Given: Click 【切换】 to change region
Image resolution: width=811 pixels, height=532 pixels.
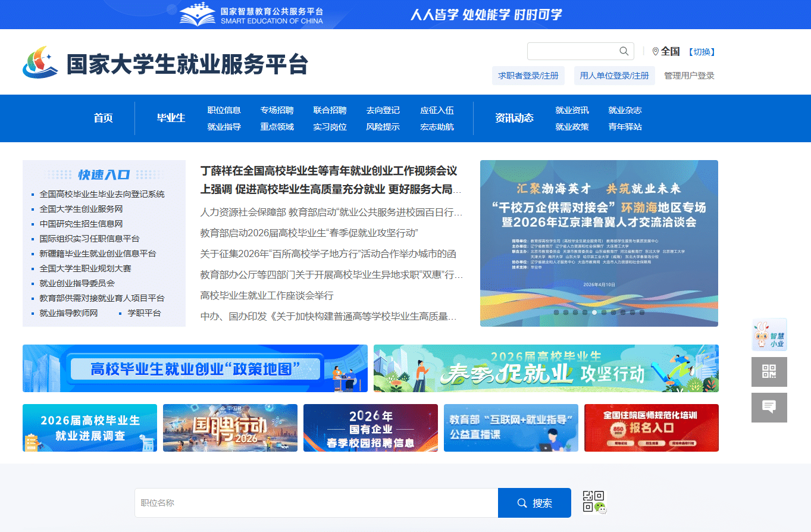Looking at the screenshot, I should click(x=702, y=51).
